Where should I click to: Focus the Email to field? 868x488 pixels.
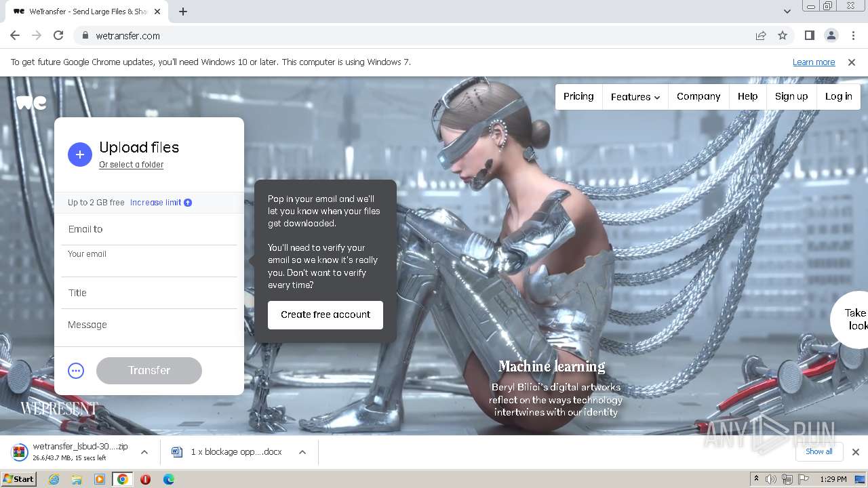[x=149, y=229]
